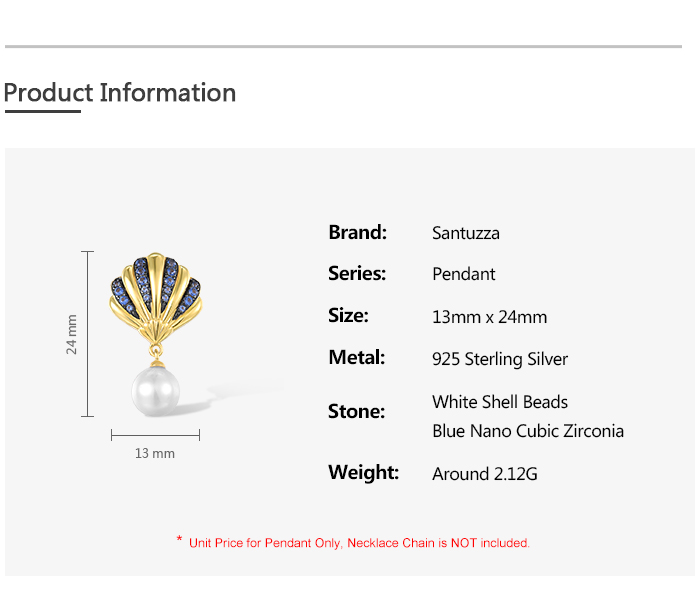Click the blue zirconia stones on the shell
This screenshot has width=700, height=615.
coord(168,277)
